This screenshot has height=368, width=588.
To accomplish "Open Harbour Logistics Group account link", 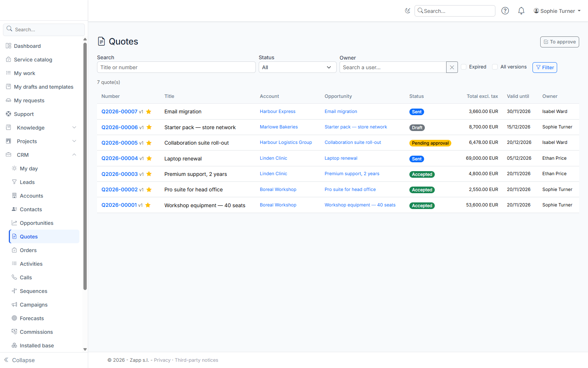I will pyautogui.click(x=286, y=142).
